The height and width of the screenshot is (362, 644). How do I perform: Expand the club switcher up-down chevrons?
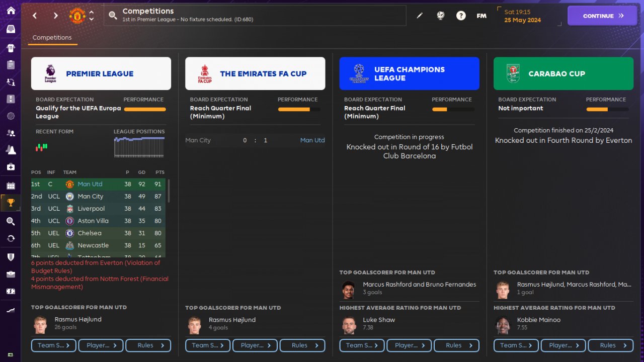pos(91,16)
